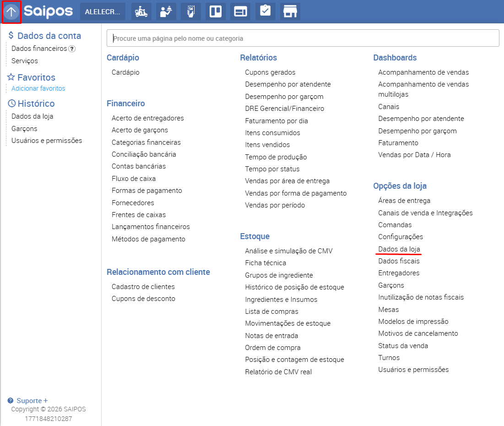Click the receipt ticket icon
The image size is (504, 426).
pos(191,12)
